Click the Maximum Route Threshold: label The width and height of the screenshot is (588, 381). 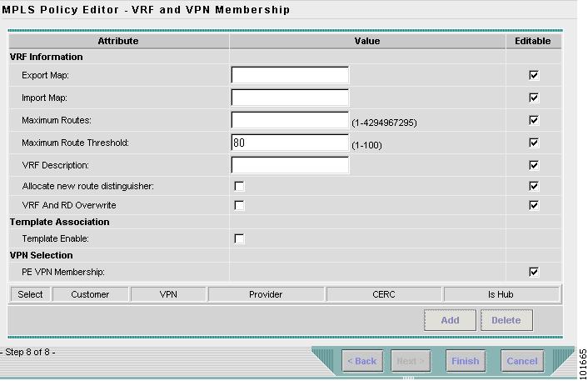(x=75, y=143)
